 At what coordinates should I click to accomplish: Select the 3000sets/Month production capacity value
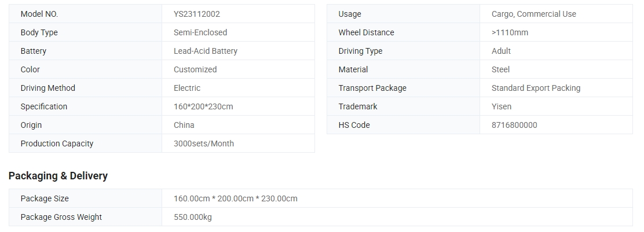coord(204,143)
